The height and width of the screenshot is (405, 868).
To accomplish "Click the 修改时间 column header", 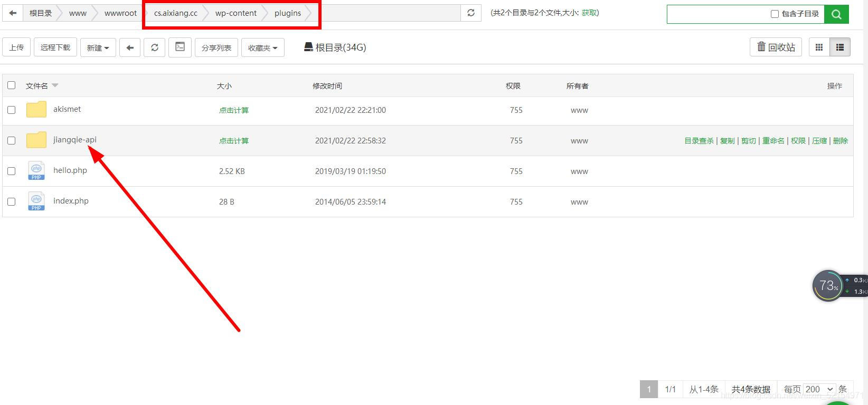I will click(327, 86).
